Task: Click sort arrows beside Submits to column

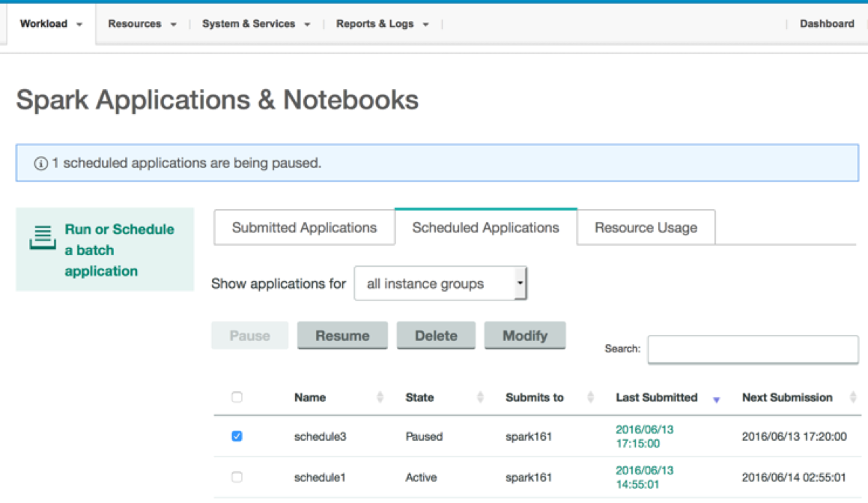Action: [x=590, y=397]
